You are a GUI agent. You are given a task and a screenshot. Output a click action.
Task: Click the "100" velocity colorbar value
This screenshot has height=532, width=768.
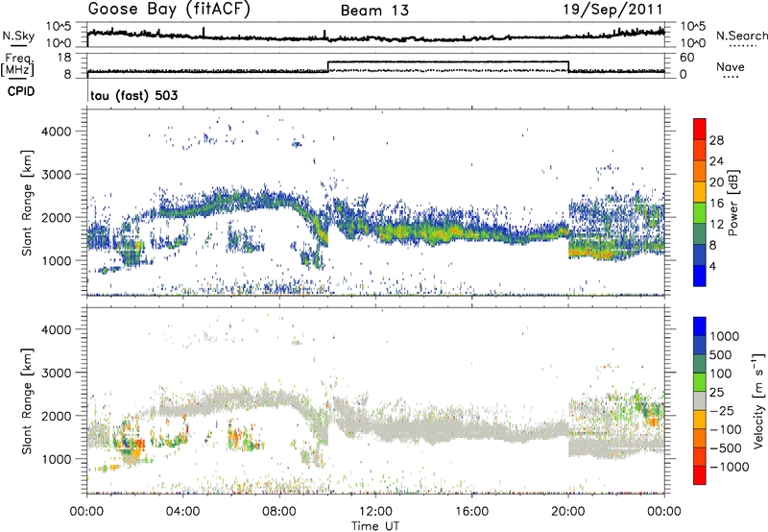[x=723, y=374]
